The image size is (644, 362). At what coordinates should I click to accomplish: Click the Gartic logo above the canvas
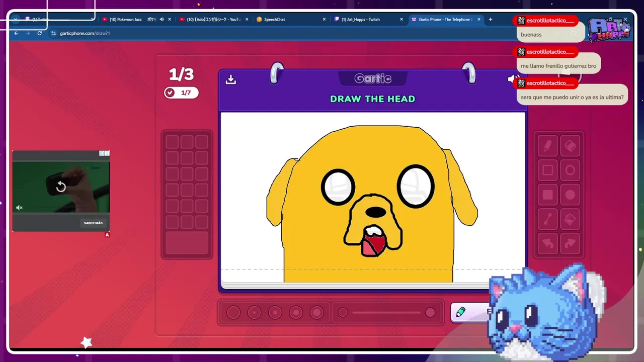pos(373,79)
